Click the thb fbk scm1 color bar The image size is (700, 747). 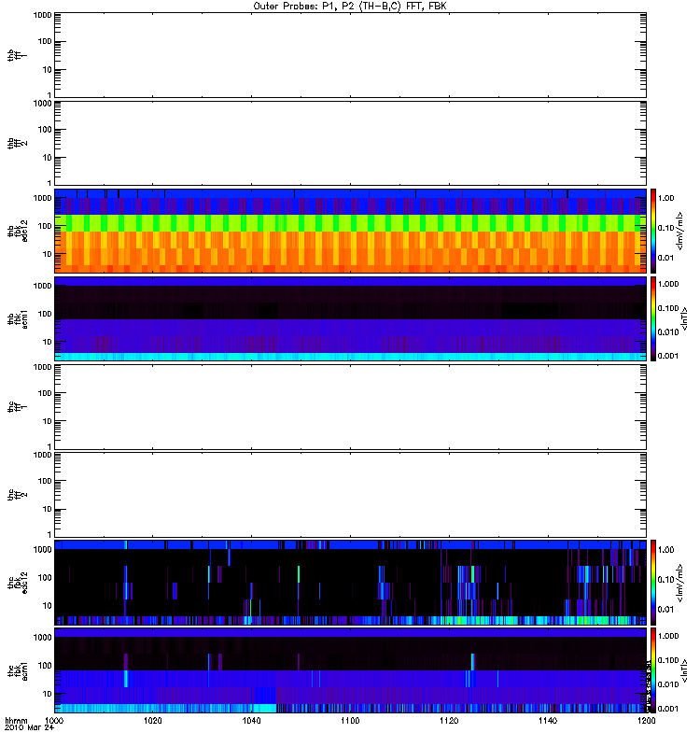pos(653,318)
